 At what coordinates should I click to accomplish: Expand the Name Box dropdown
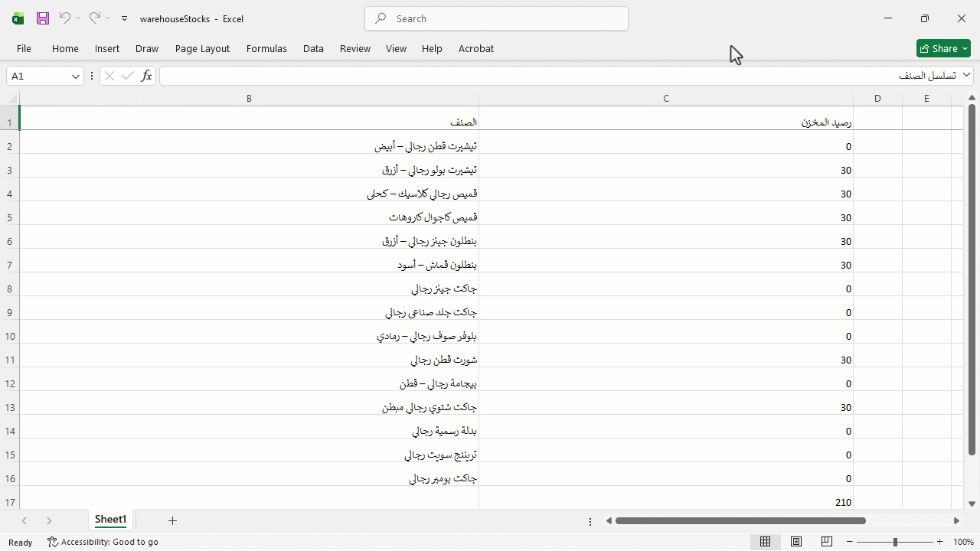[x=76, y=76]
